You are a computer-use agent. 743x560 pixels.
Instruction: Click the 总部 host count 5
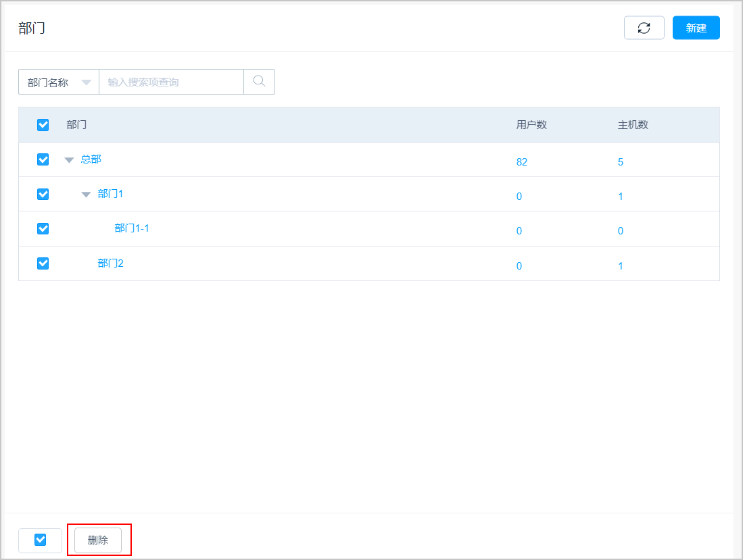tap(620, 162)
